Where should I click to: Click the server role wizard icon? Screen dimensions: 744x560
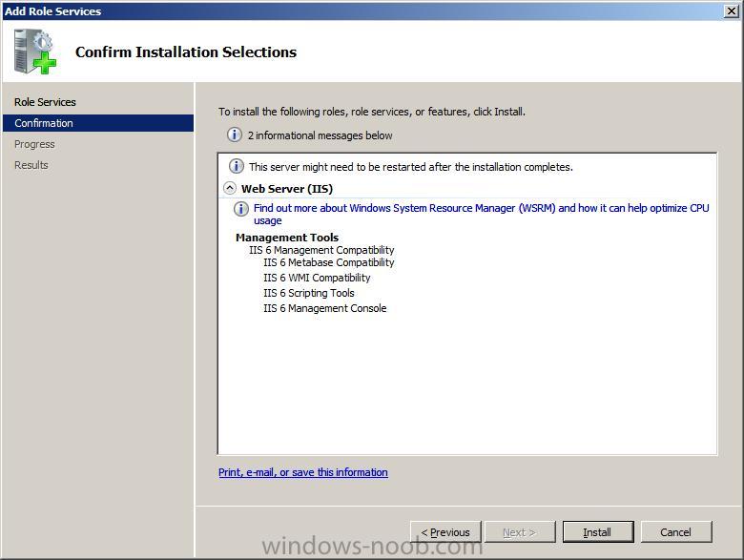34,52
